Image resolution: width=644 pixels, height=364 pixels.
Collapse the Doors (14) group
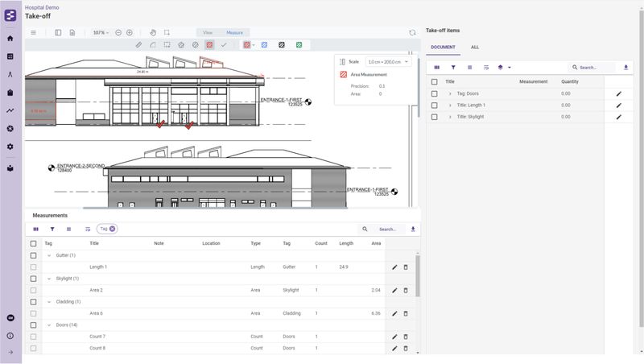coord(49,325)
